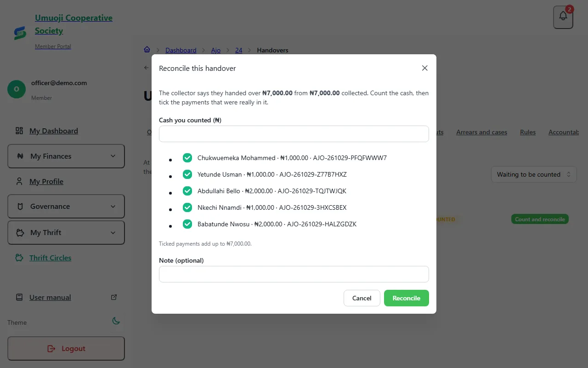Follow the Dashboard breadcrumb link

point(181,50)
